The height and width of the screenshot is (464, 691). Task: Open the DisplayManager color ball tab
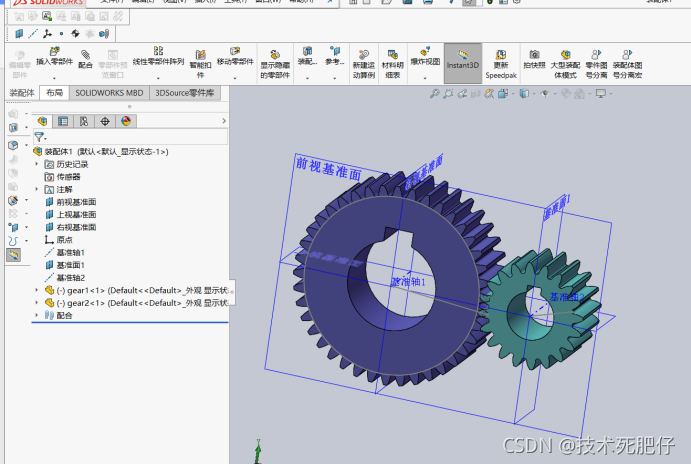pos(126,121)
